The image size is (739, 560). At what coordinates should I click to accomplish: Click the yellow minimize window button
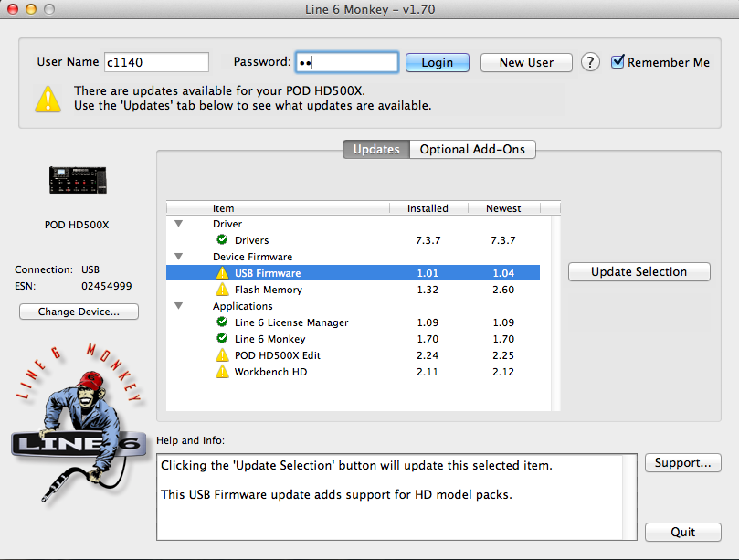[31, 9]
